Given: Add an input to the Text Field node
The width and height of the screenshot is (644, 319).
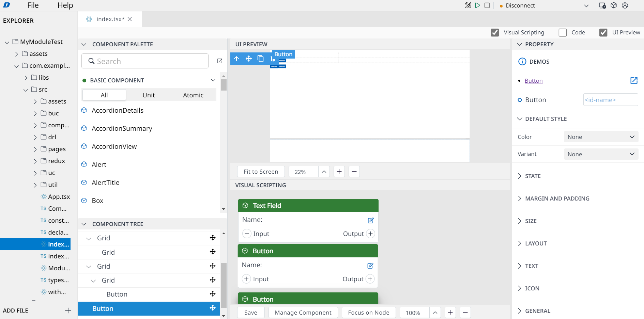Looking at the screenshot, I should tap(247, 234).
